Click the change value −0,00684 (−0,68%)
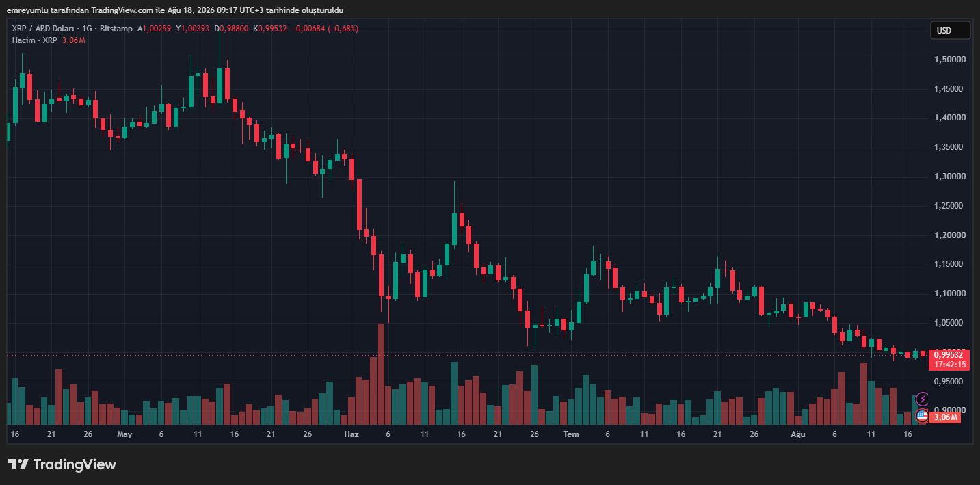The image size is (980, 485). [325, 29]
